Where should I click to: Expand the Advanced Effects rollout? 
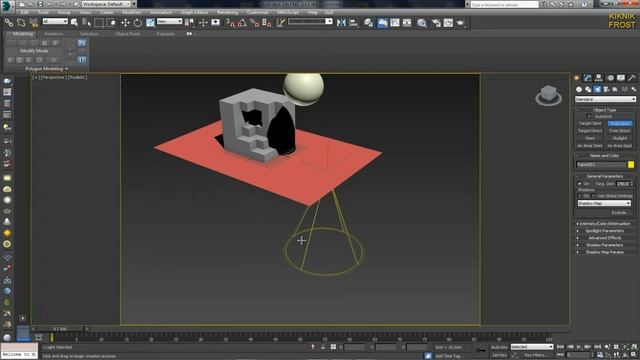[605, 238]
